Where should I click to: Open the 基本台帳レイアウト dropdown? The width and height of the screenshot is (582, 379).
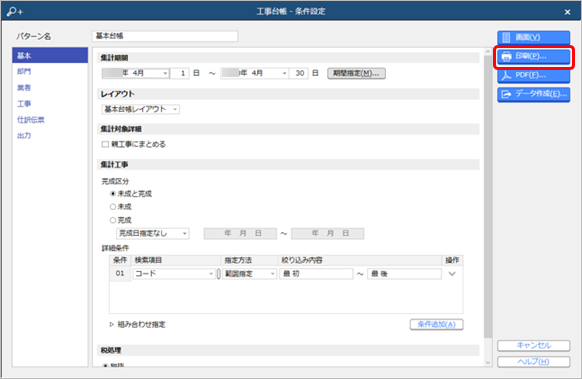click(141, 109)
